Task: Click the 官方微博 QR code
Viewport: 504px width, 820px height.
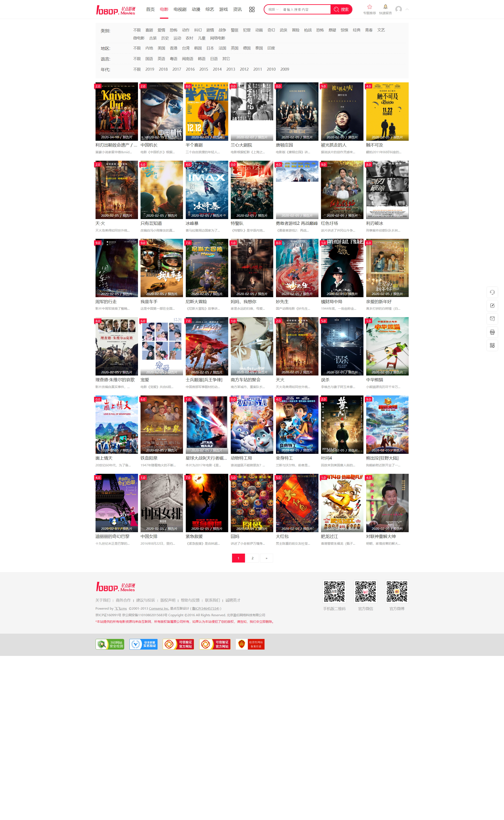Action: point(397,592)
